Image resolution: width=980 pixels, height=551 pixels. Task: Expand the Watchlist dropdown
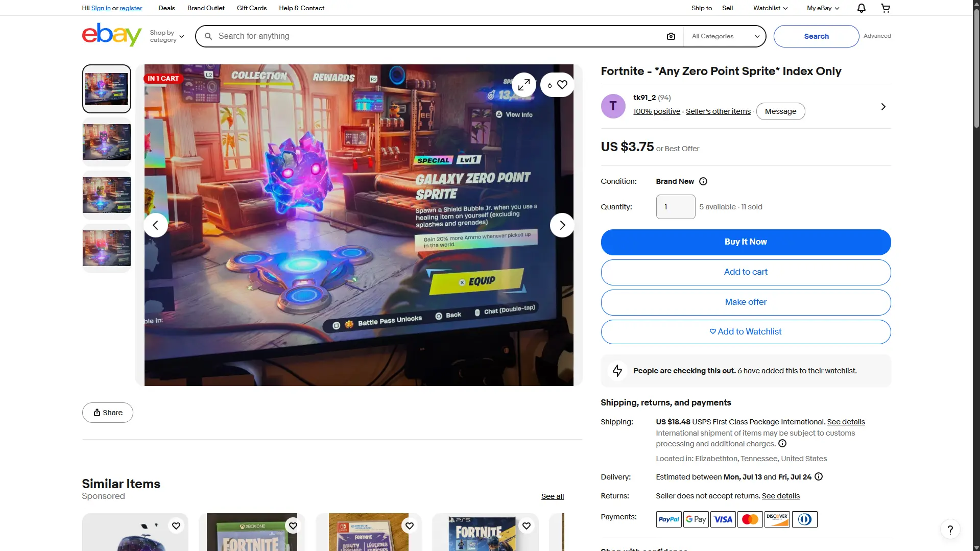click(770, 8)
